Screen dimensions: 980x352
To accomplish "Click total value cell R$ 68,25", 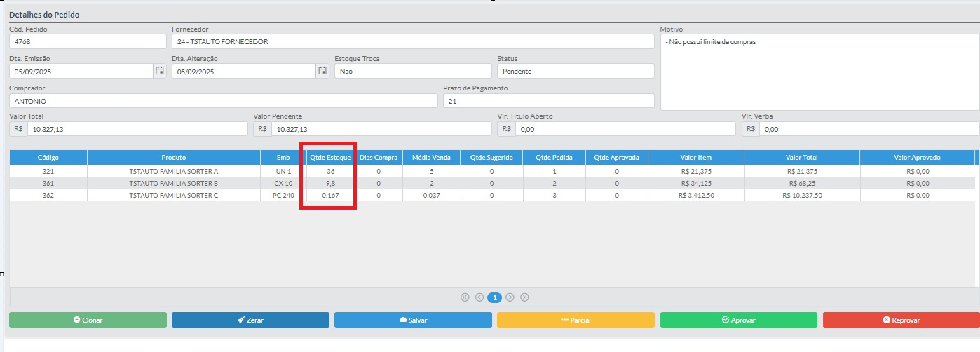I will (x=802, y=183).
